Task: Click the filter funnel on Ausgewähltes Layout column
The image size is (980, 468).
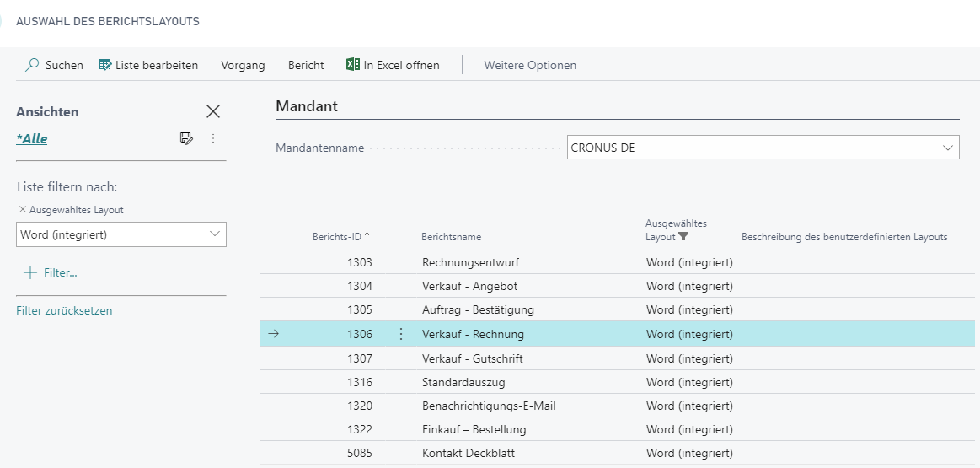Action: pyautogui.click(x=683, y=237)
